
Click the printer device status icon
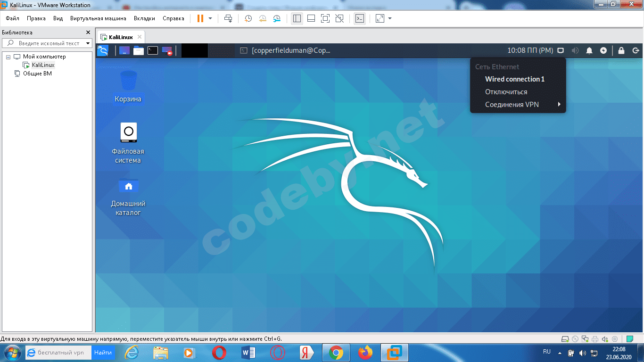pos(595,339)
